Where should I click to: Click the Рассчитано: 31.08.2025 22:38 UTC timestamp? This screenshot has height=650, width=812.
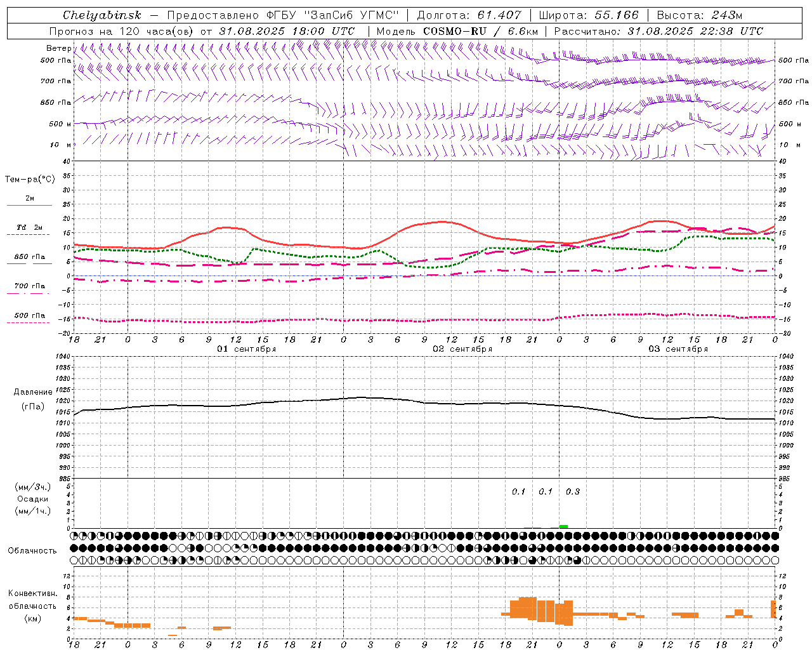click(658, 31)
